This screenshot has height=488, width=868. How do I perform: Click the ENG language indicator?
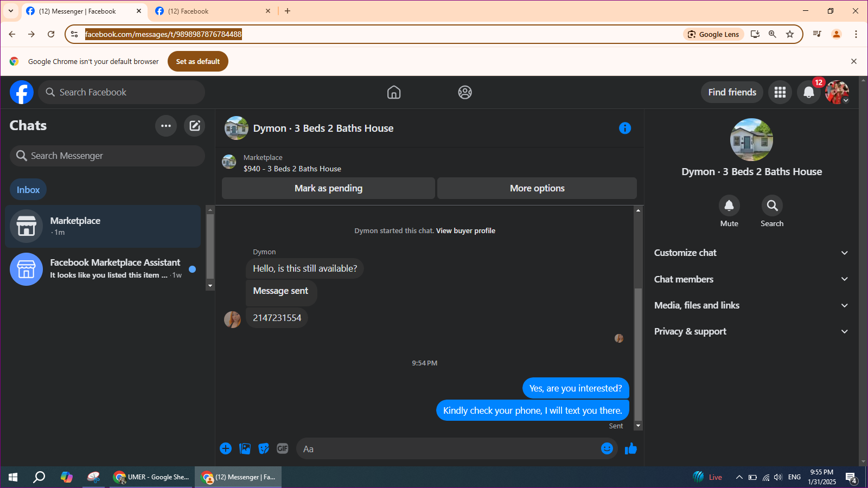(x=794, y=477)
